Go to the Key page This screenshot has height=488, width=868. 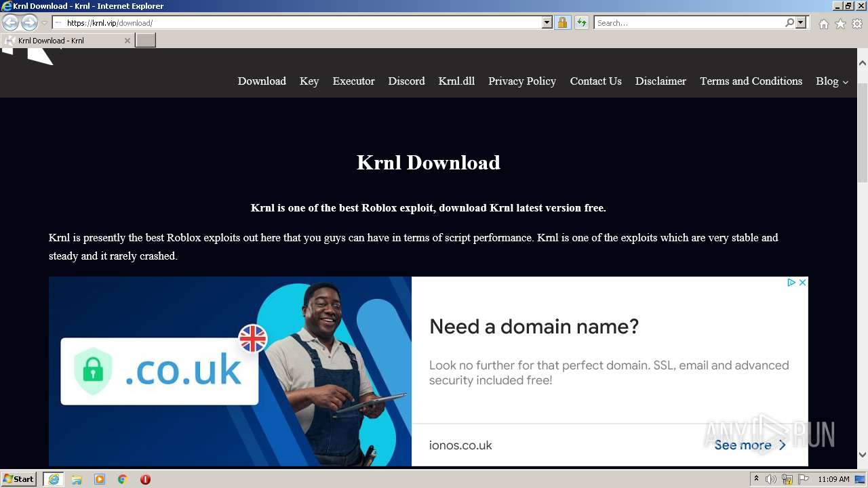[x=309, y=81]
